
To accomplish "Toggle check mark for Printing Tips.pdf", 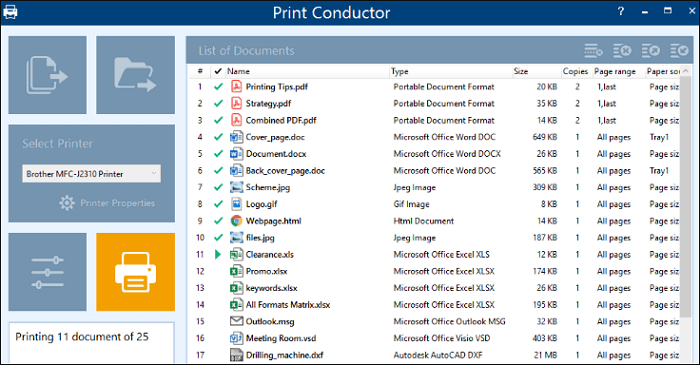I will (218, 87).
